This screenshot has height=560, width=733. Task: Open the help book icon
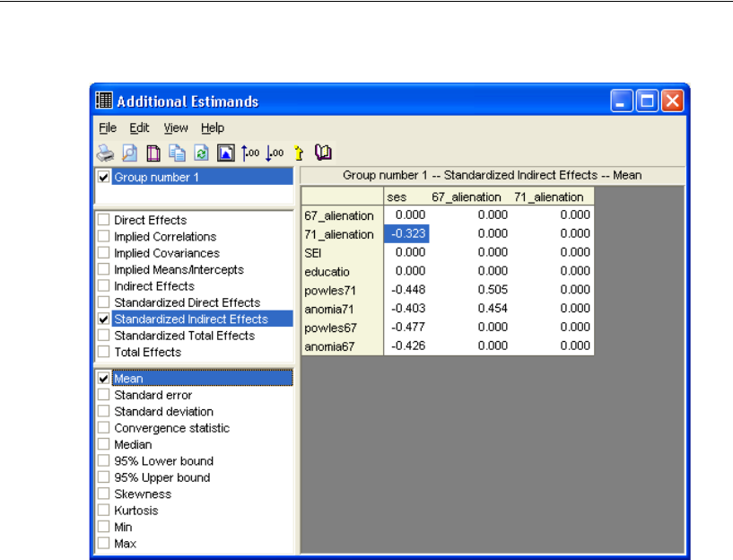[323, 153]
